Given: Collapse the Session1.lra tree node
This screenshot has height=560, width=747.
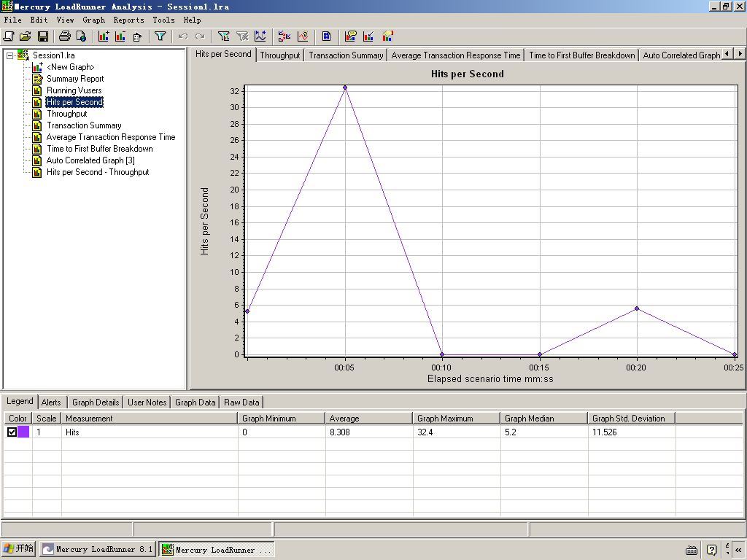Looking at the screenshot, I should (x=9, y=55).
